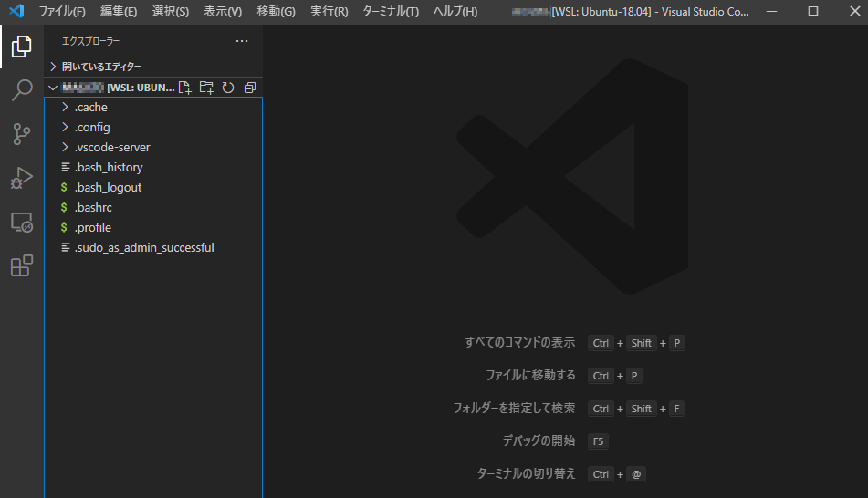Refresh the explorer file tree
868x498 pixels.
(x=228, y=88)
